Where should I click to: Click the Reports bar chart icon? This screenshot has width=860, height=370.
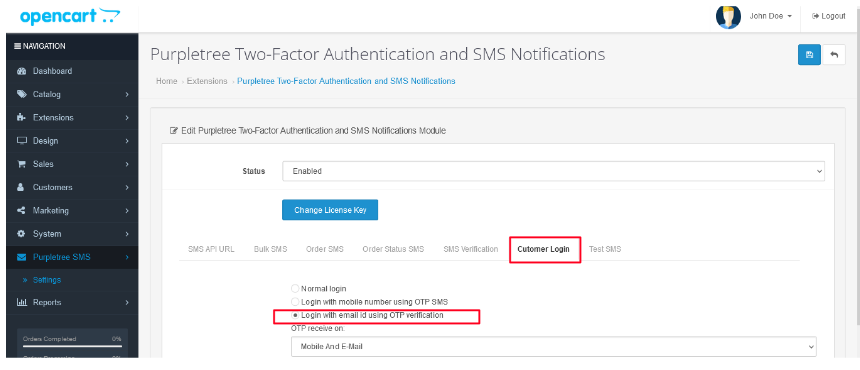22,302
